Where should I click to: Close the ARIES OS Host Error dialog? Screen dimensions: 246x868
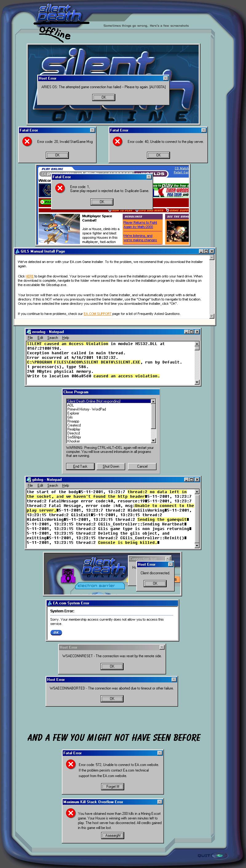pyautogui.click(x=165, y=78)
